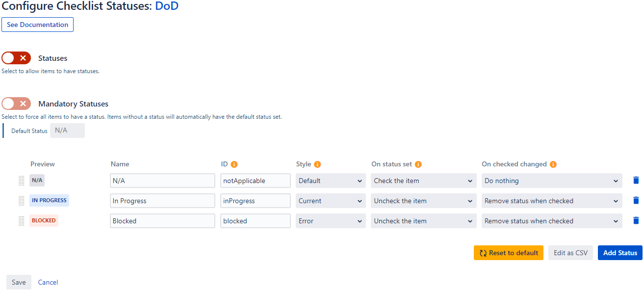
Task: Enable the Statuses toggle
Action: point(16,58)
